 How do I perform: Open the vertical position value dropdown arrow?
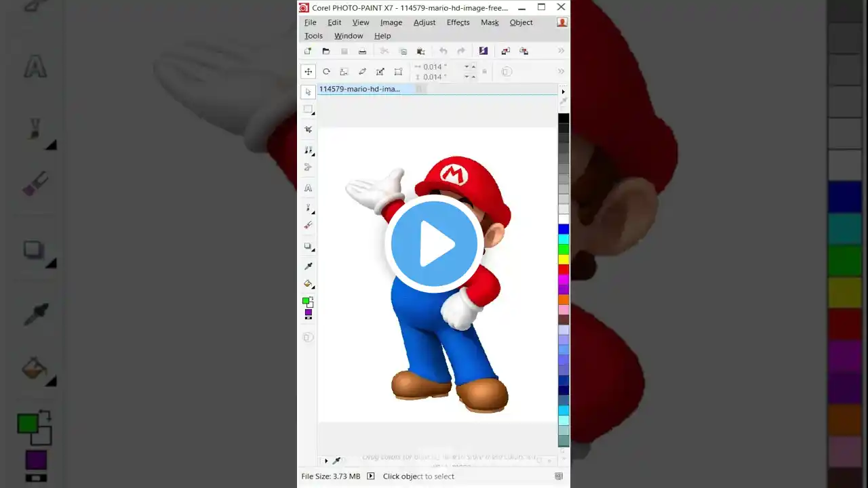coord(467,77)
